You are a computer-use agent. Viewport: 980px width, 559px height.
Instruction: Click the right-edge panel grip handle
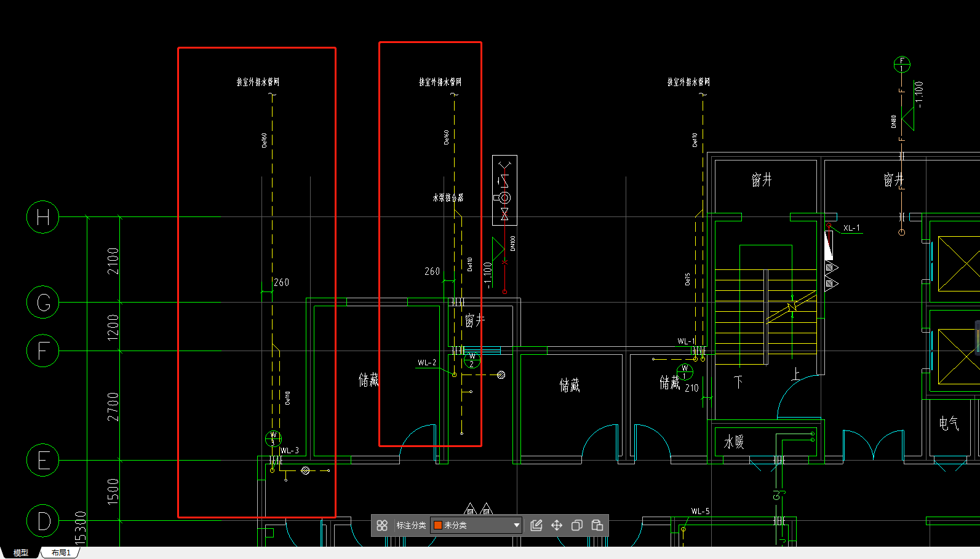(978, 338)
